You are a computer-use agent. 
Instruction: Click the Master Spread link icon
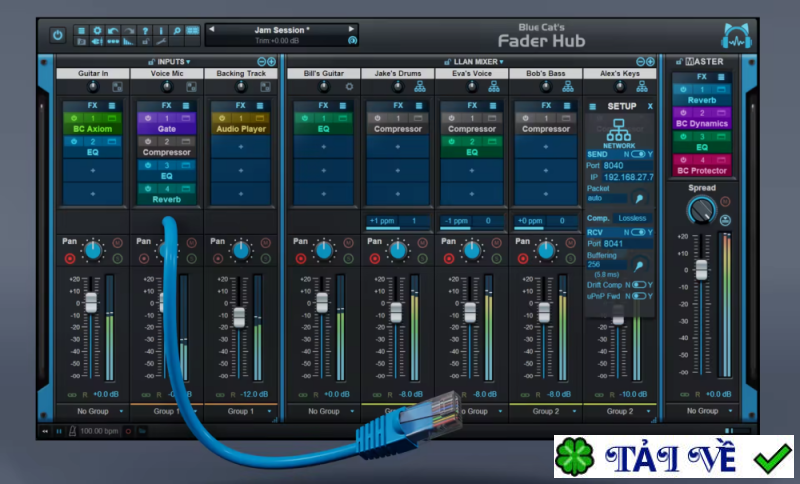point(725,220)
